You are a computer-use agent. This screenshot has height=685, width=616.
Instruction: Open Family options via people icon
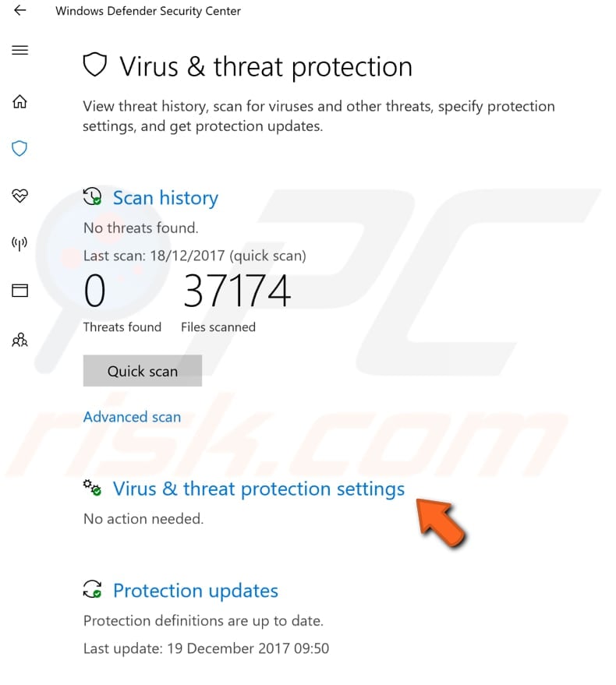pos(19,340)
